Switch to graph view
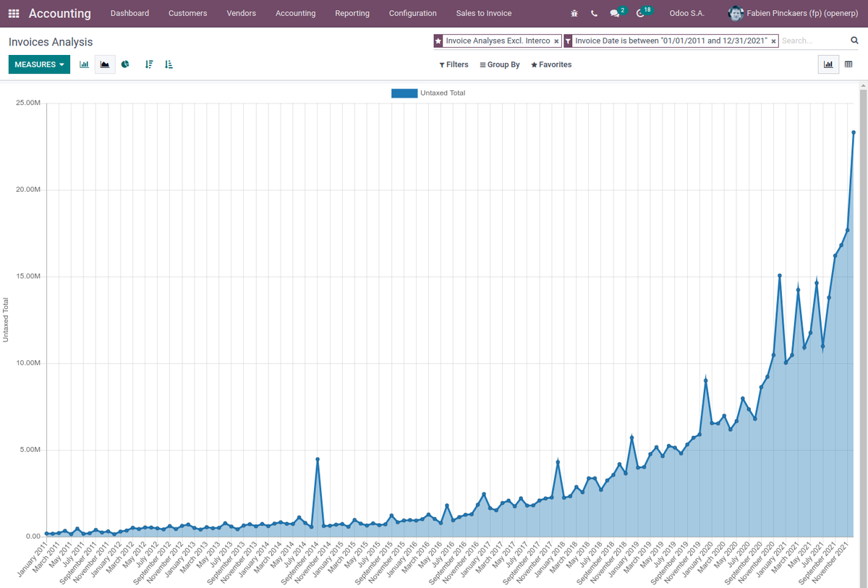 tap(828, 64)
